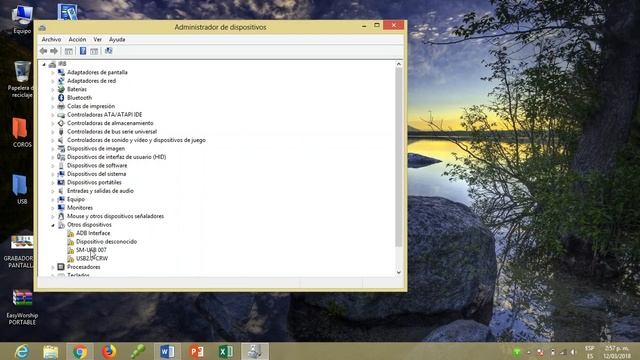Viewport: 640px width, 360px height.
Task: Expand the Procesadores category
Action: click(x=53, y=267)
